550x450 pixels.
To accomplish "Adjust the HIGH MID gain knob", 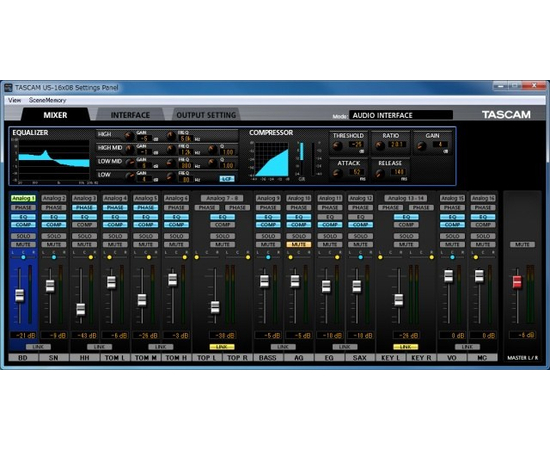I will point(129,149).
